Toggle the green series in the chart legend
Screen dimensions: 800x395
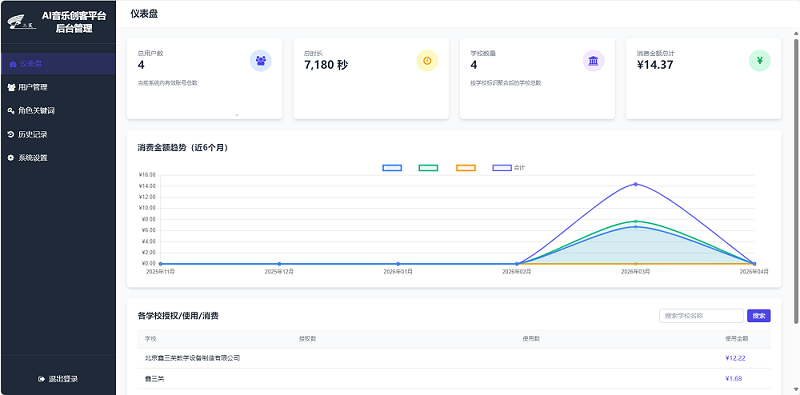click(429, 168)
